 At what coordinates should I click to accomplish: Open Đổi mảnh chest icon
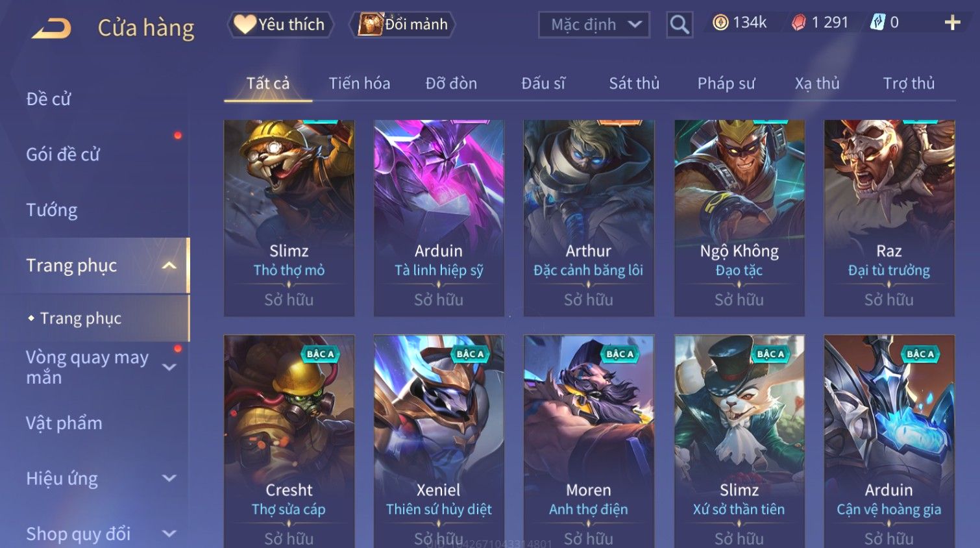coord(402,25)
